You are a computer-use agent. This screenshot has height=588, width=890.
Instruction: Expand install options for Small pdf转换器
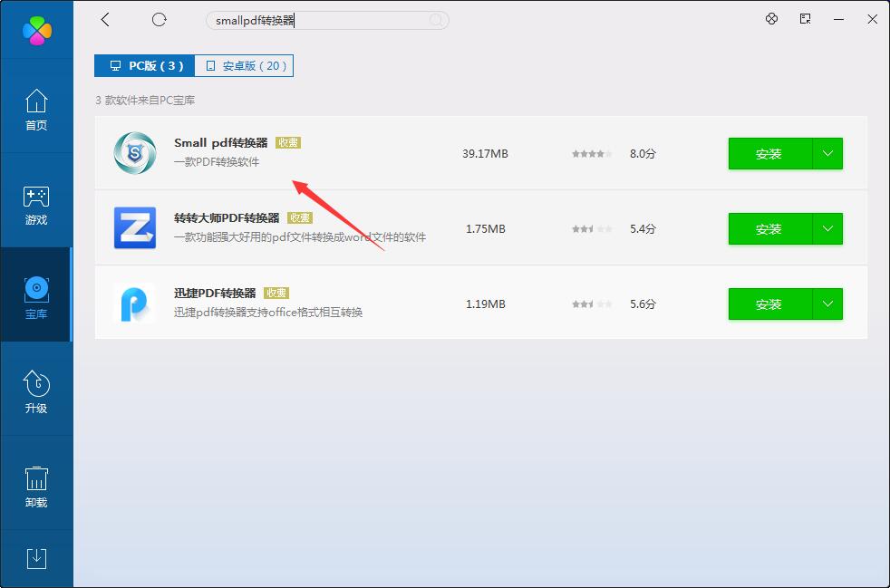[x=827, y=153]
